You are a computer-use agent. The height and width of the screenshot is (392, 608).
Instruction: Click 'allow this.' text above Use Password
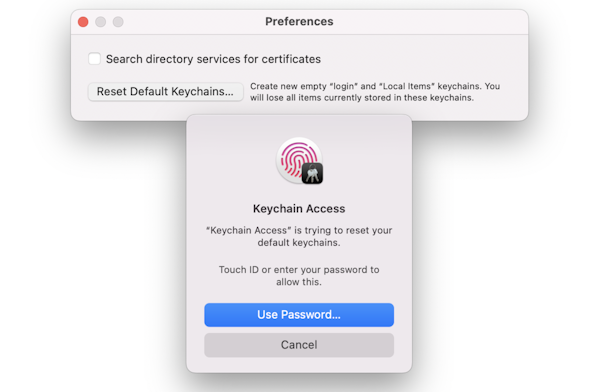[299, 282]
